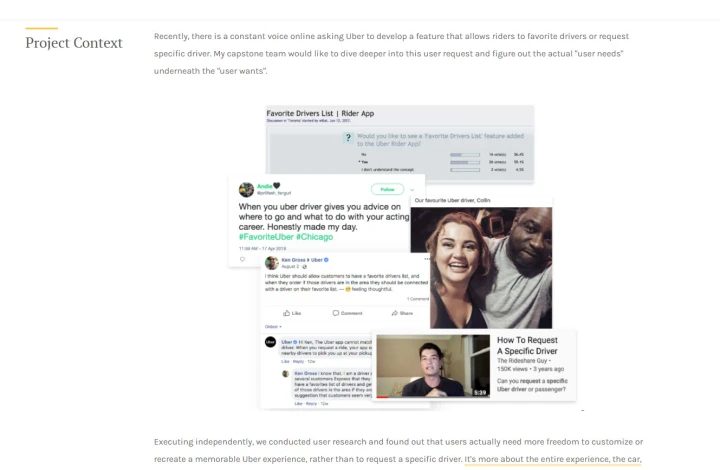The height and width of the screenshot is (470, 720).
Task: Click the Like button on Facebook post
Action: [292, 313]
